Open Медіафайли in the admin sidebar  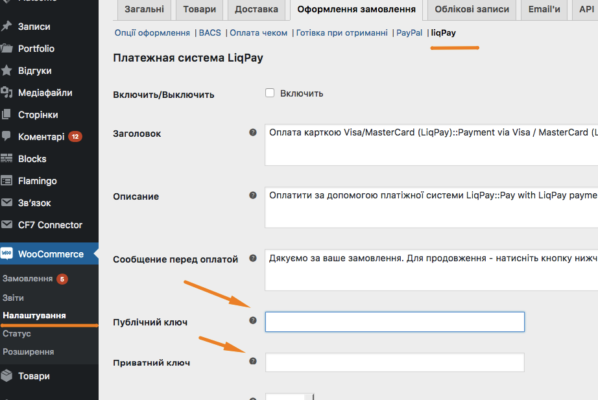45,93
